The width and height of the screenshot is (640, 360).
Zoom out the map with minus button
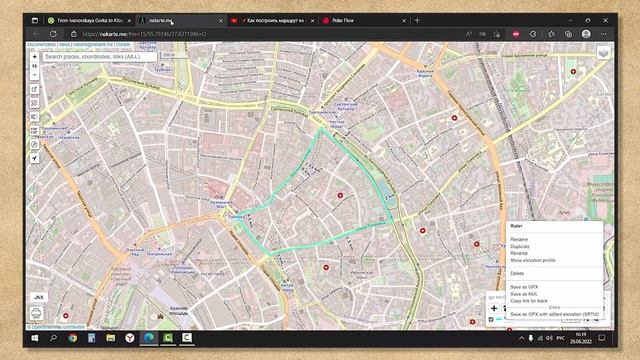(x=35, y=75)
